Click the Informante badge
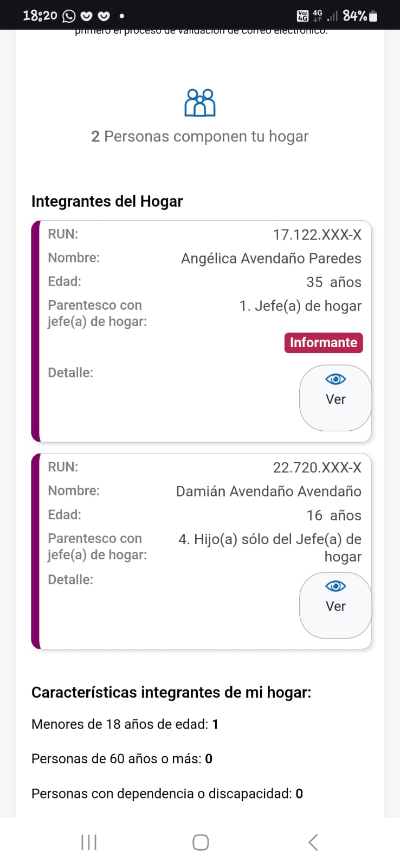The image size is (400, 868). pos(324,343)
